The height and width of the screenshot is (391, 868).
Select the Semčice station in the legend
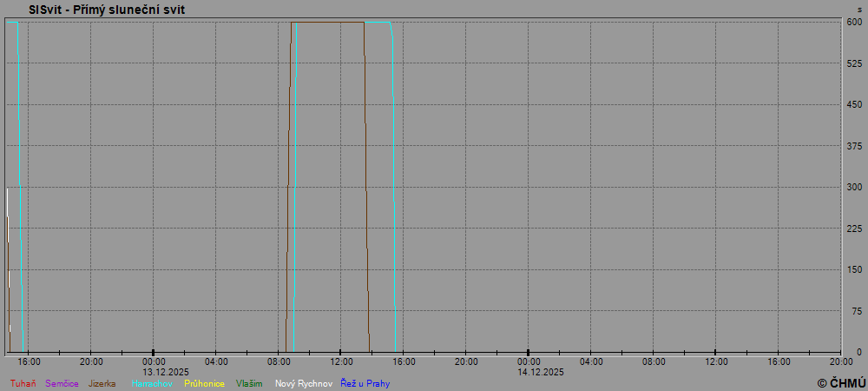pos(62,383)
